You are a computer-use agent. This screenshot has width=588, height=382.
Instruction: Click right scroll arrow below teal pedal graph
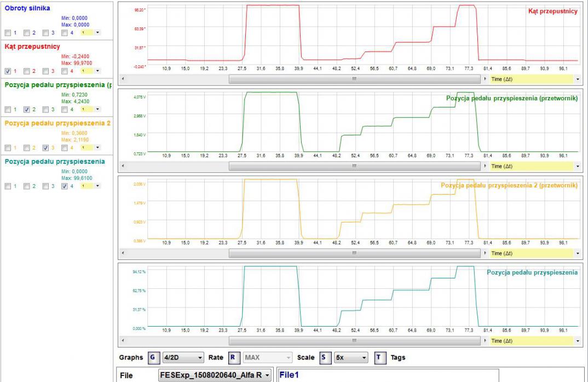(x=485, y=341)
